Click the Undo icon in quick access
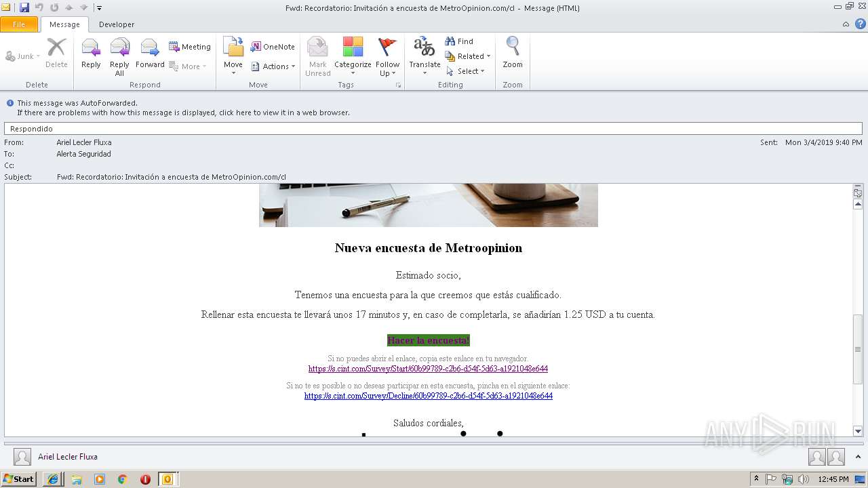 [x=39, y=7]
